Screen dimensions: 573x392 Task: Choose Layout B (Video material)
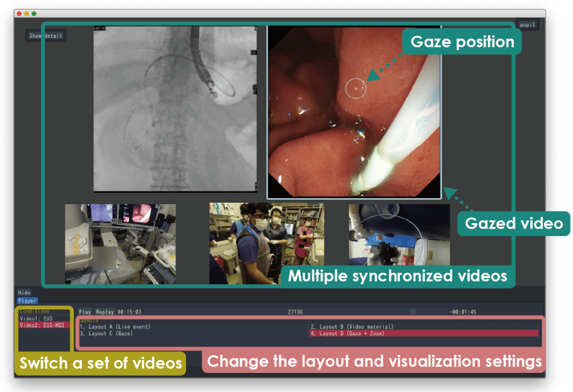pyautogui.click(x=352, y=327)
